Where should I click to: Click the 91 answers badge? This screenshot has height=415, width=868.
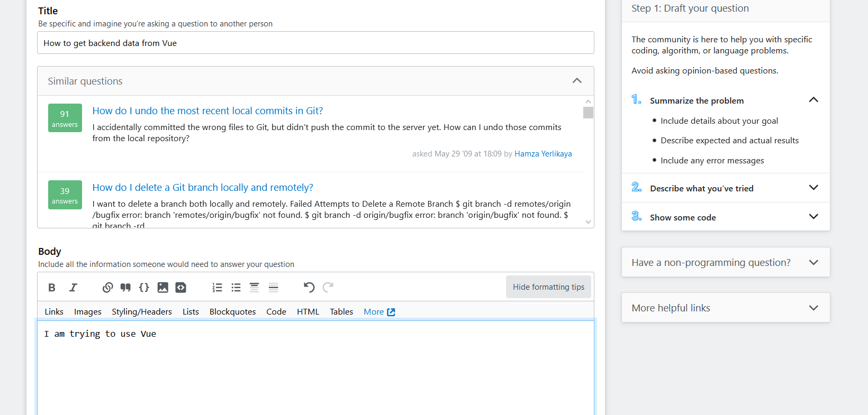65,118
